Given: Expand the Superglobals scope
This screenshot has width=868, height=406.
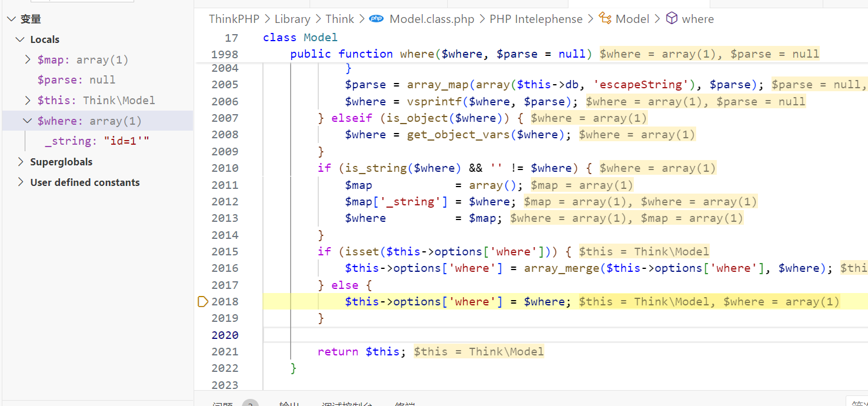Looking at the screenshot, I should [x=20, y=162].
